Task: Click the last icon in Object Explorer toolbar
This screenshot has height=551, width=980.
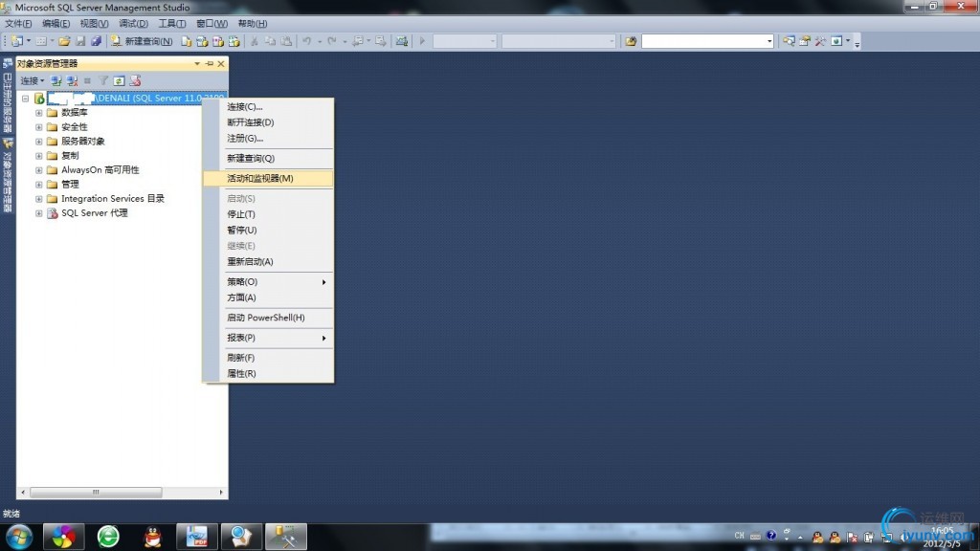Action: pos(135,81)
